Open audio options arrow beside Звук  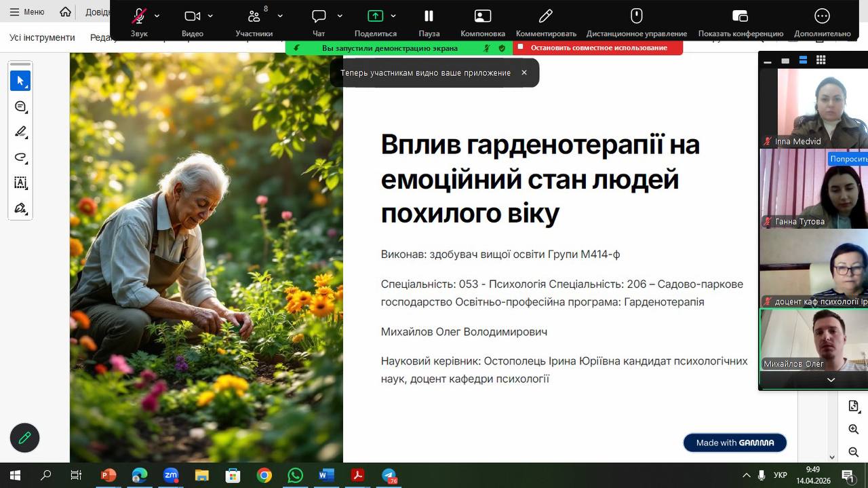pos(157,16)
